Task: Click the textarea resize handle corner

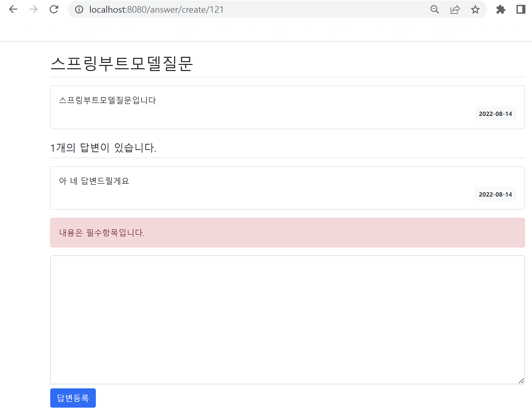Action: (521, 381)
